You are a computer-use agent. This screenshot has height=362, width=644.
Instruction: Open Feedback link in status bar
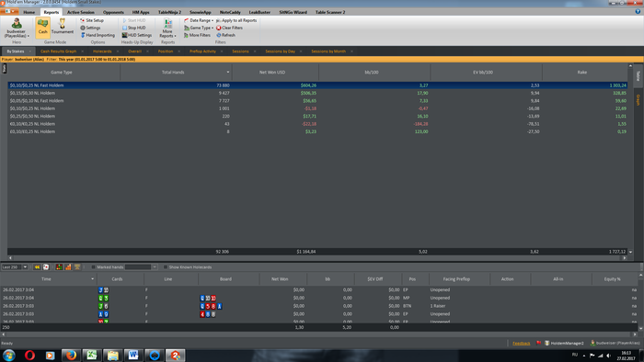point(522,343)
